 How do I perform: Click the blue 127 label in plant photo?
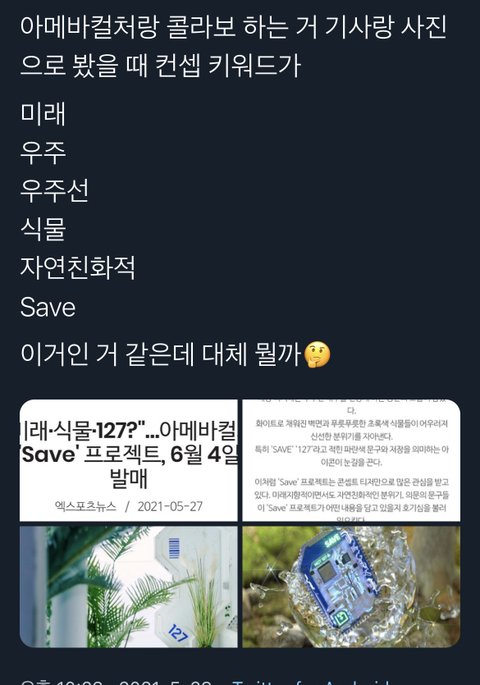[178, 633]
